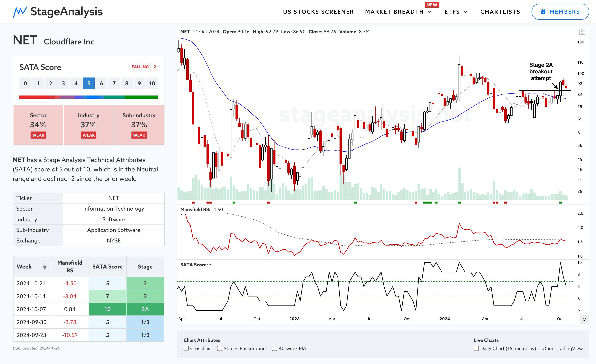Screen dimensions: 596x364
Task: Click the Industry 37% Weak card
Action: coord(89,125)
